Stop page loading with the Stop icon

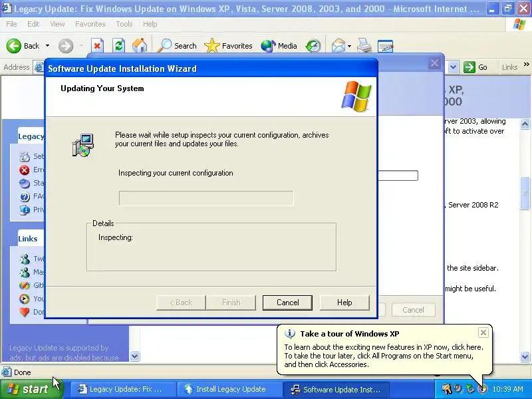[x=97, y=46]
